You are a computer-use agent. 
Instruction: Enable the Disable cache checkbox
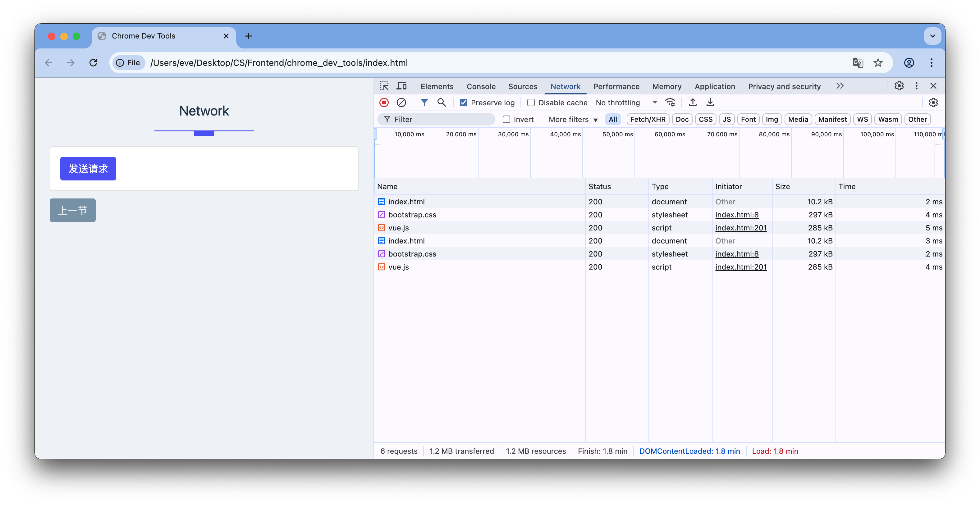pyautogui.click(x=531, y=103)
